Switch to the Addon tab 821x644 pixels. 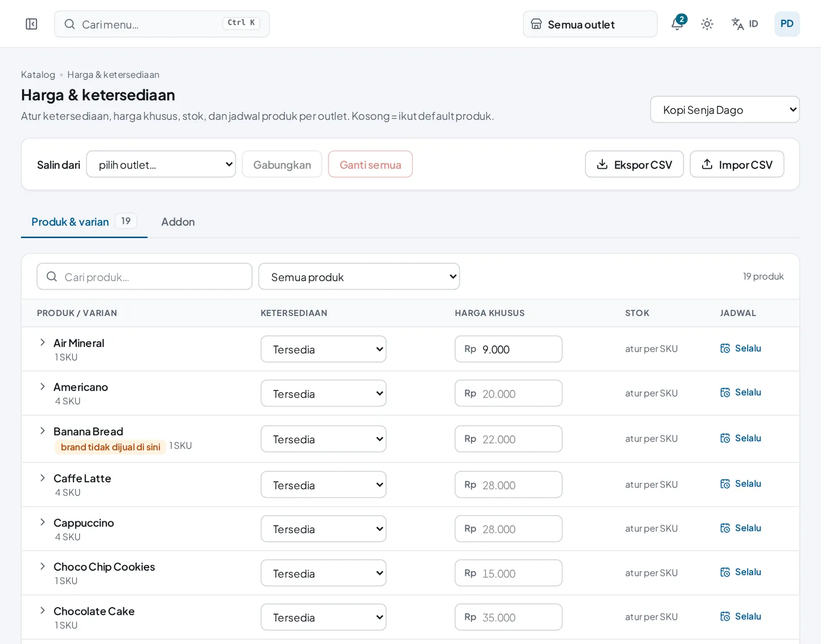(x=178, y=222)
